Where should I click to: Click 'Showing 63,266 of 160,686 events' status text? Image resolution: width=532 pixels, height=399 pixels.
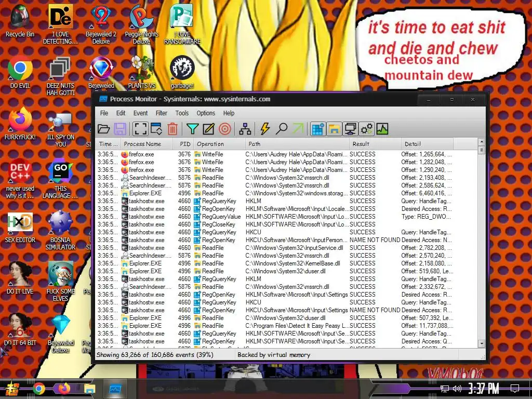coord(155,355)
